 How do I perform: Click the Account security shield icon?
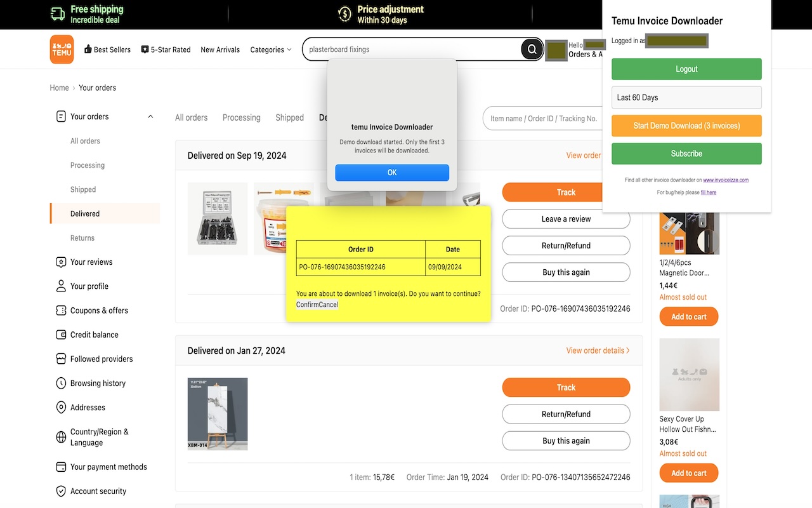pyautogui.click(x=61, y=491)
